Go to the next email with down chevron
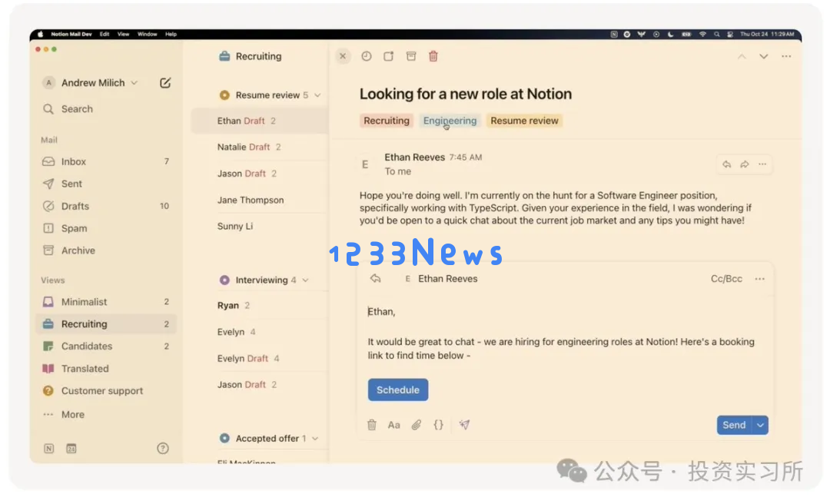This screenshot has height=504, width=830. 763,56
